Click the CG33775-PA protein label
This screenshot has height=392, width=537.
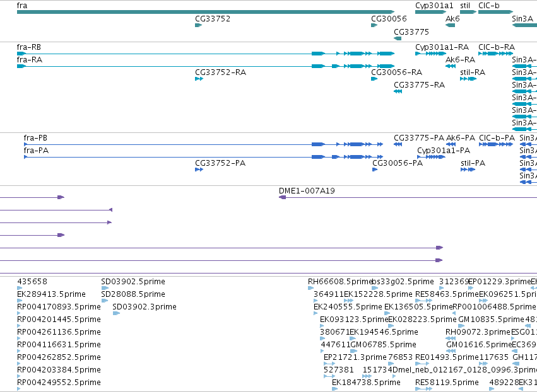click(419, 138)
